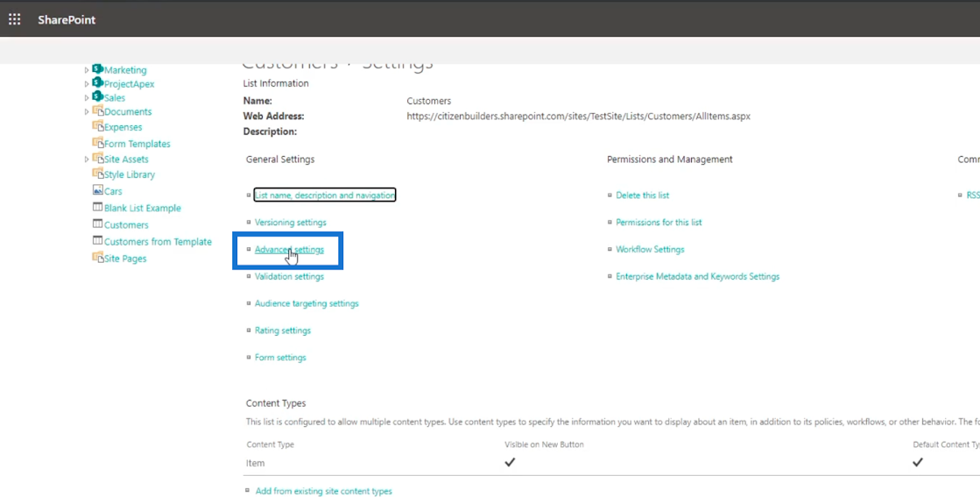The height and width of the screenshot is (497, 980).
Task: Click the Customers from Template list icon
Action: tap(97, 241)
